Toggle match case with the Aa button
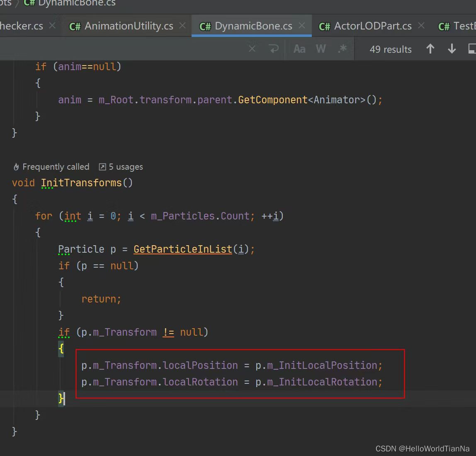476x456 pixels. [299, 49]
